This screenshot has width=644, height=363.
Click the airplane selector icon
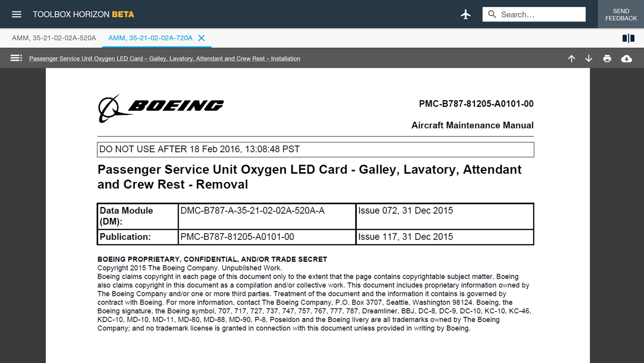click(x=465, y=14)
